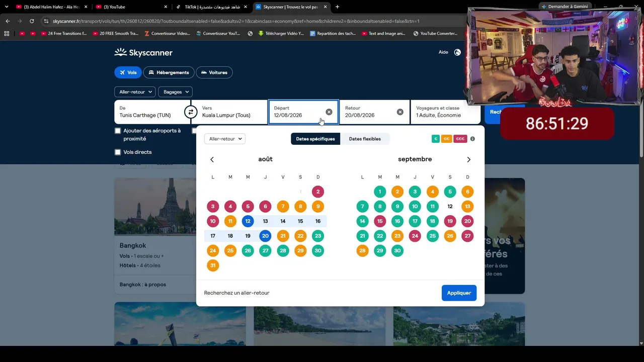Go back in browser history
This screenshot has height=362, width=644.
pos(8,21)
